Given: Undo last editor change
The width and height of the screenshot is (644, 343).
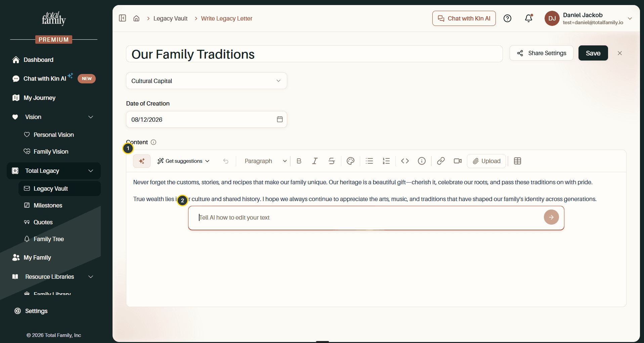Looking at the screenshot, I should [226, 161].
